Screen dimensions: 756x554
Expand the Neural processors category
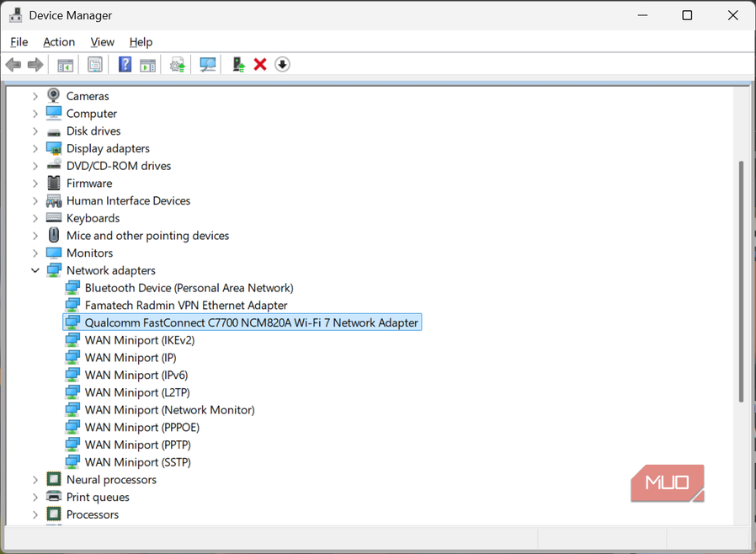coord(35,480)
